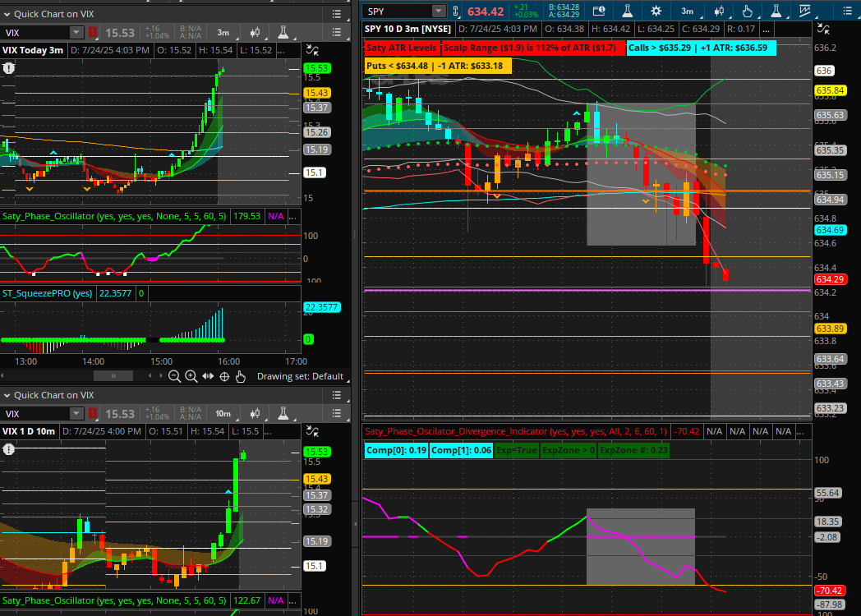Open top VIX chart toolbar list menu
The image size is (861, 616).
(x=337, y=33)
